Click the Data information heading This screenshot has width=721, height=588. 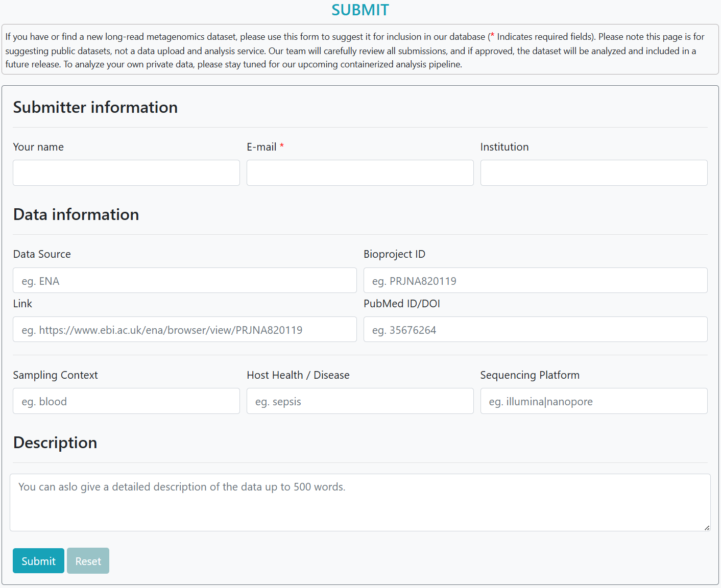point(76,215)
